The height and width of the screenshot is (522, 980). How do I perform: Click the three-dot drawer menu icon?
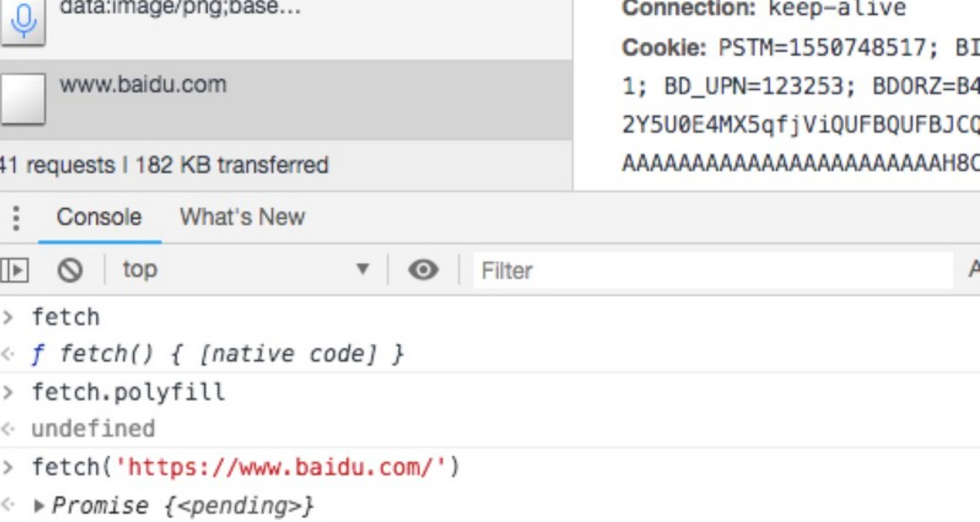click(x=16, y=218)
